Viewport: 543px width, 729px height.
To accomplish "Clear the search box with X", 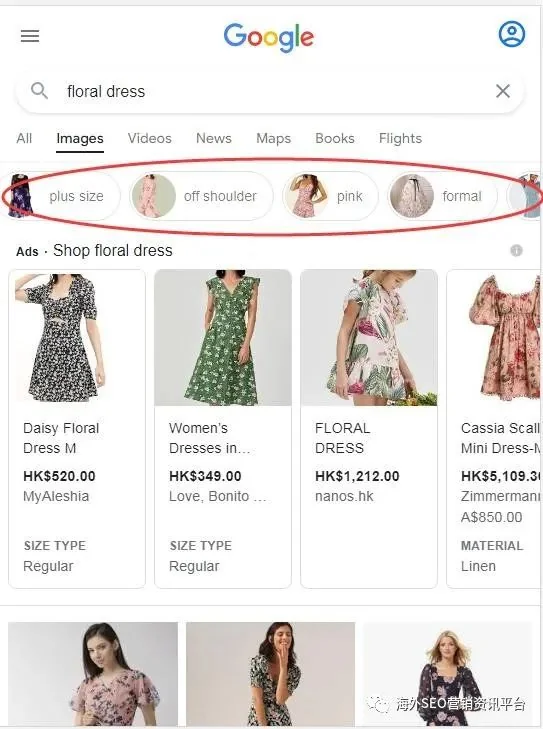I will coord(503,91).
